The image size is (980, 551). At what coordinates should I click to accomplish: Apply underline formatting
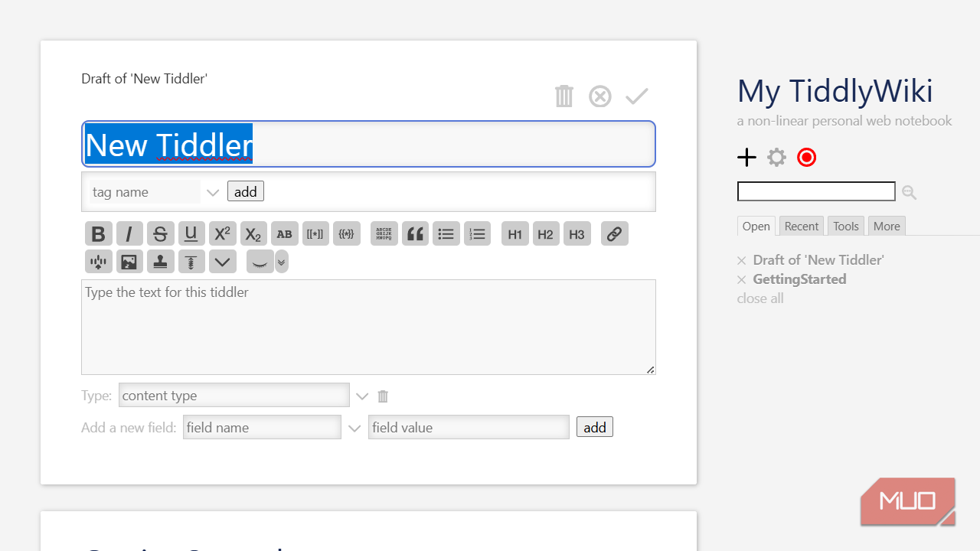pyautogui.click(x=191, y=234)
